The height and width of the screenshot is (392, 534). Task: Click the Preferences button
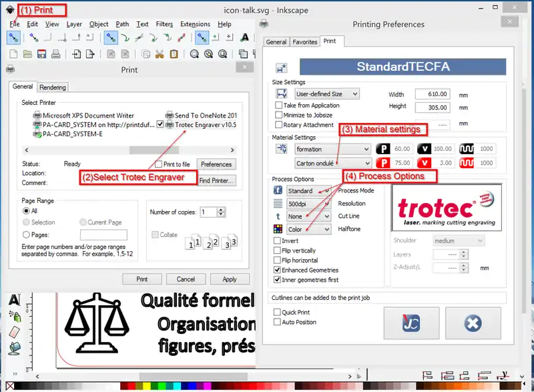(x=216, y=164)
